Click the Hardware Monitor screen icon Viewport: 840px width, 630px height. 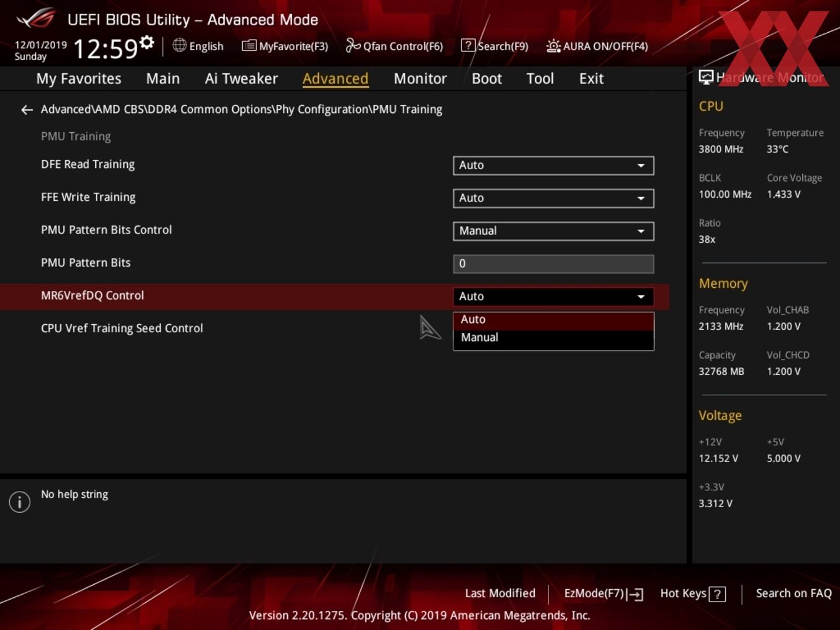tap(706, 77)
